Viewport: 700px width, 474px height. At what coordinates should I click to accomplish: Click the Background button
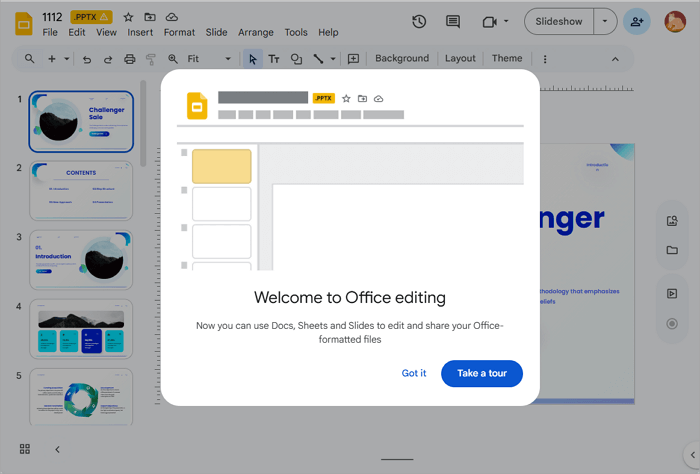point(402,58)
